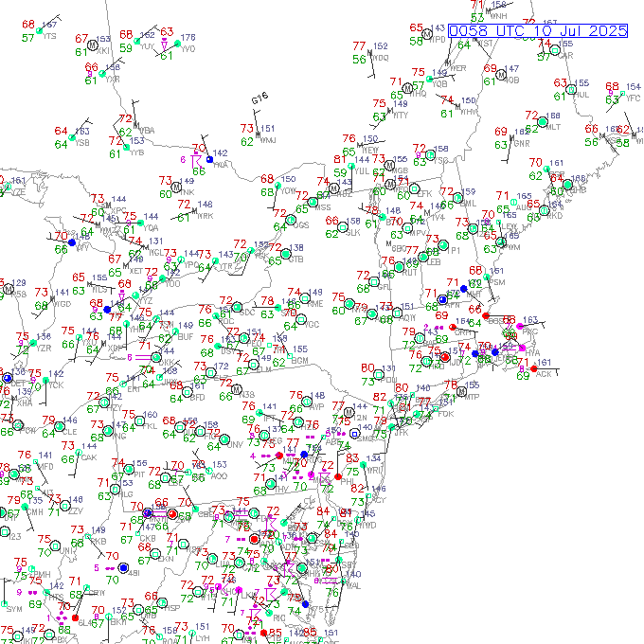
Task: Click the CKB station label
Action: pyautogui.click(x=148, y=538)
